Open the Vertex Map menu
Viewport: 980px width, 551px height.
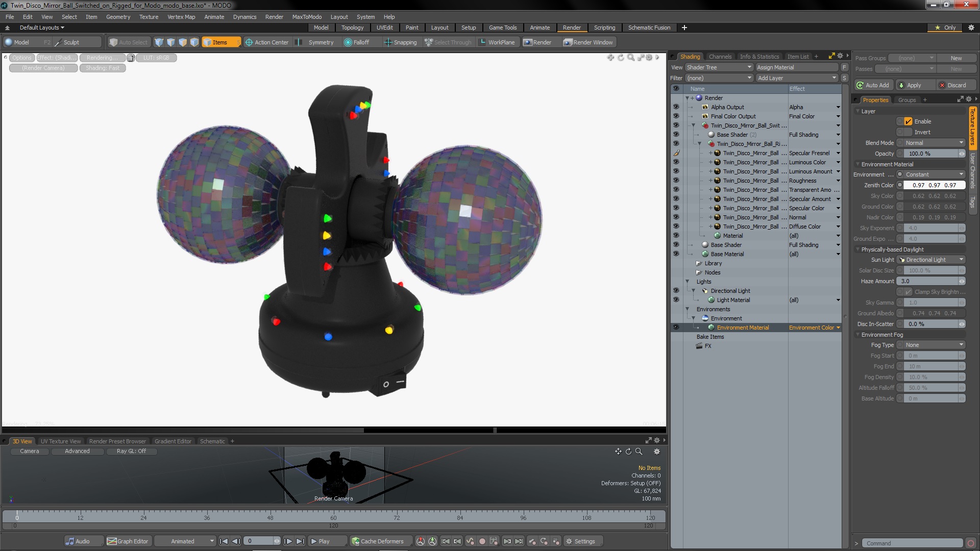[181, 17]
